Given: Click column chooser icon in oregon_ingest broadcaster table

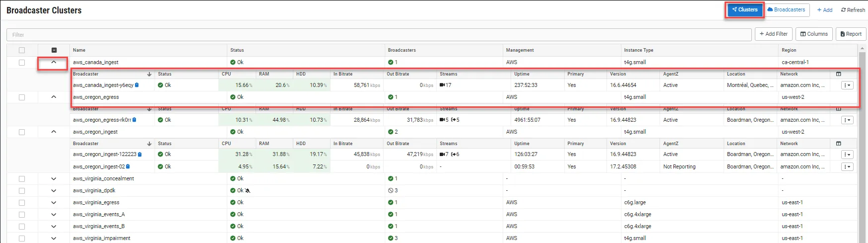Looking at the screenshot, I should [838, 144].
